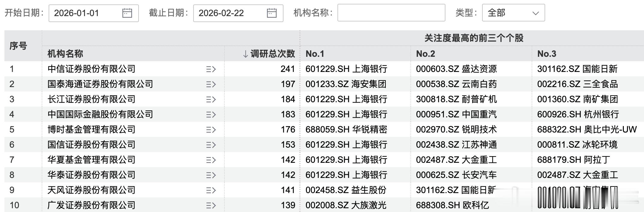Select 601229.SH 上海银行 in 国信证券 row
The image size is (644, 212).
346,145
